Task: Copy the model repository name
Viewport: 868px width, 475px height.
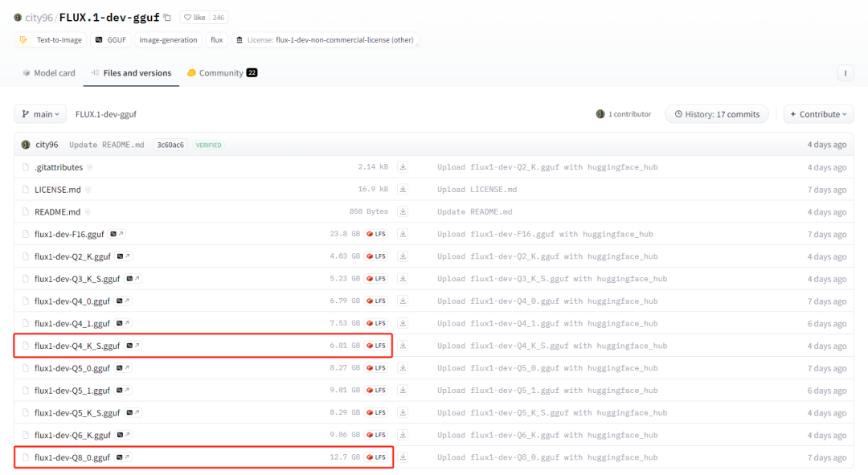Action: point(166,16)
